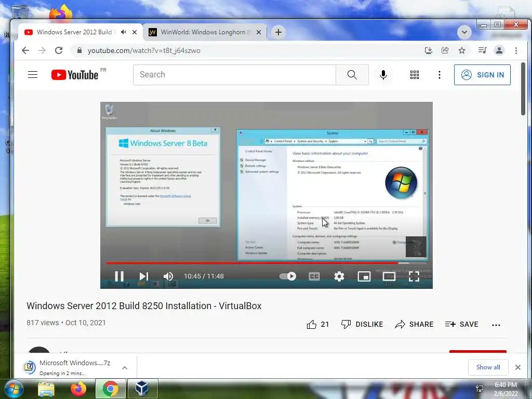Viewport: 532px width, 399px height.
Task: Enable miniplayer mode
Action: tap(364, 276)
